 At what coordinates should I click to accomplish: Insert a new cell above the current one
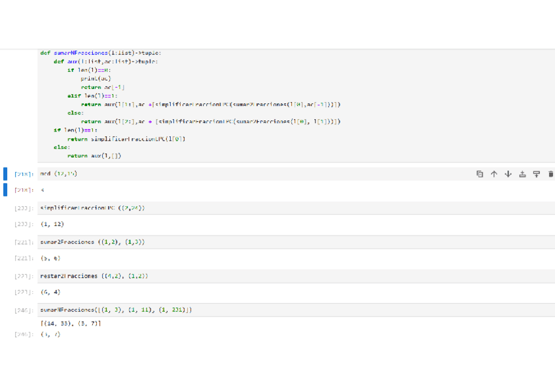(x=522, y=174)
